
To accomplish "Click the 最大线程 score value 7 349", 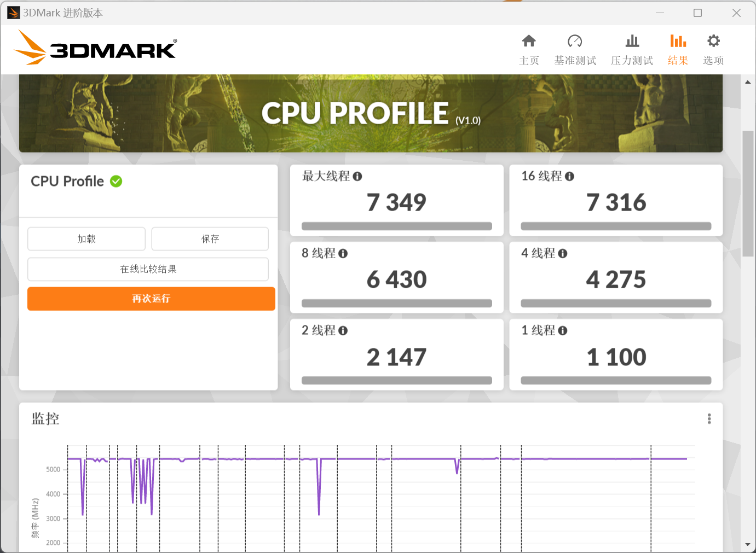I will [396, 202].
